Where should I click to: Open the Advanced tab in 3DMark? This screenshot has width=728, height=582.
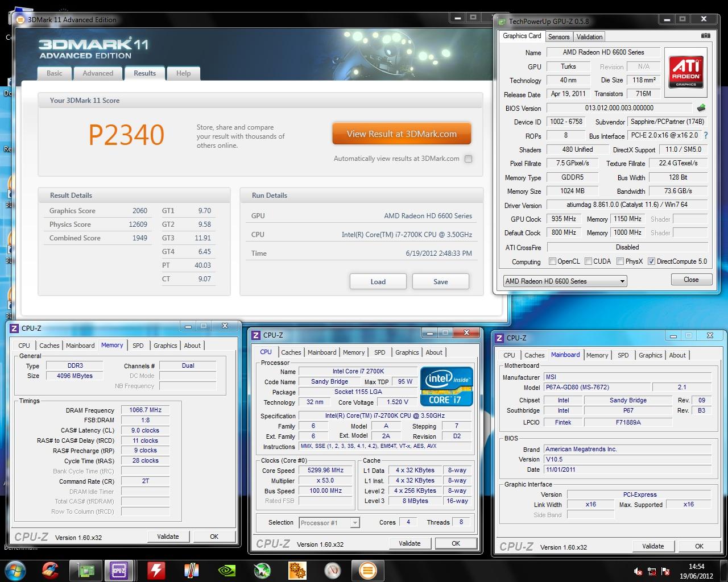(x=98, y=73)
